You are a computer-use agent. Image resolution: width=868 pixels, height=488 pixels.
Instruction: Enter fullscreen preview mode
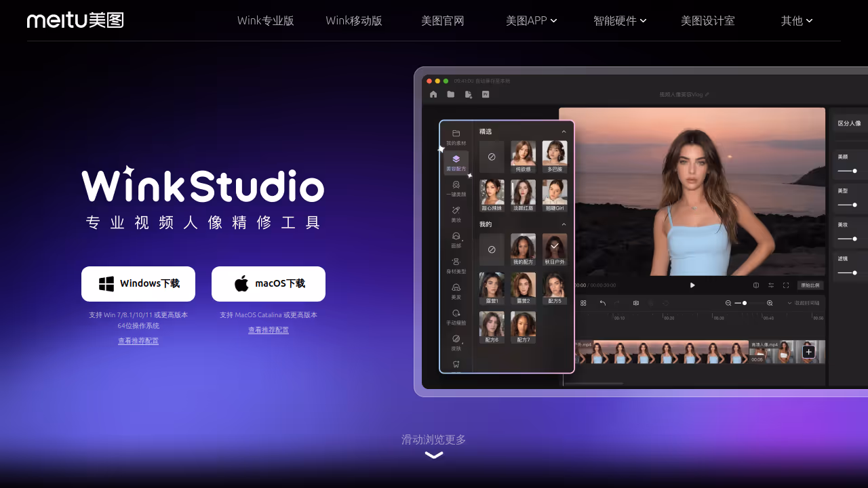(786, 285)
